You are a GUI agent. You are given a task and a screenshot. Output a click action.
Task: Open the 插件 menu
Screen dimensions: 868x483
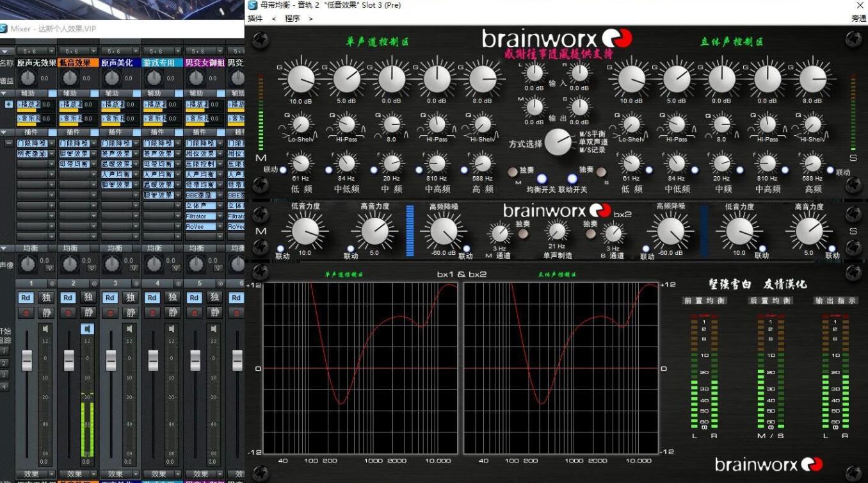[x=255, y=19]
